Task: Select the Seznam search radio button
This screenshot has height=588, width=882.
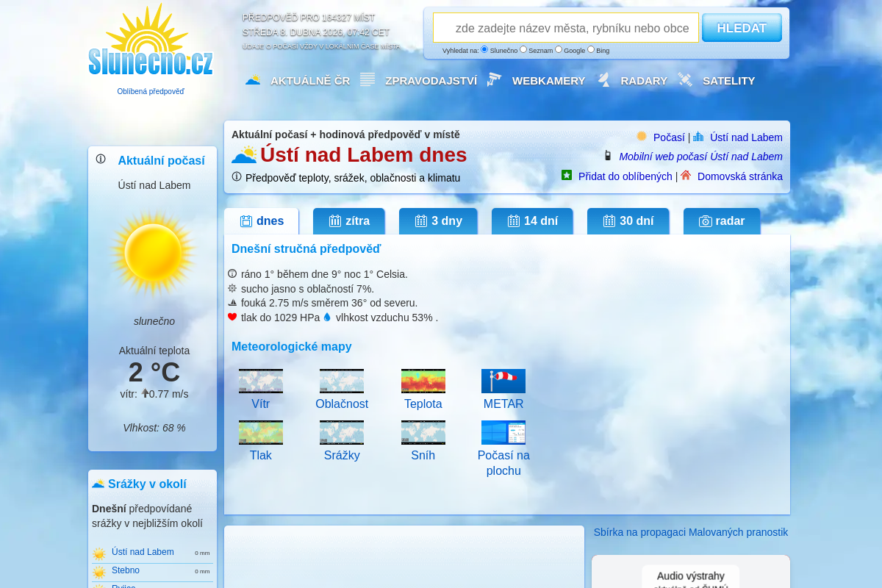Action: 523,49
